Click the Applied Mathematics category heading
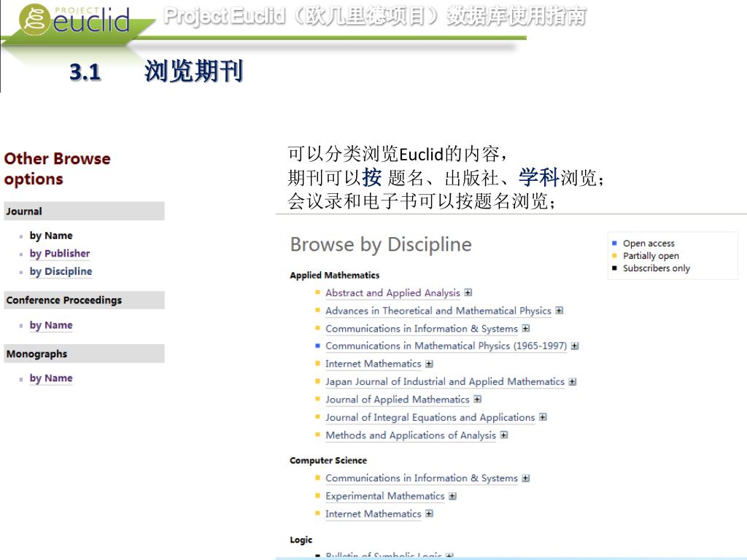 pos(334,275)
